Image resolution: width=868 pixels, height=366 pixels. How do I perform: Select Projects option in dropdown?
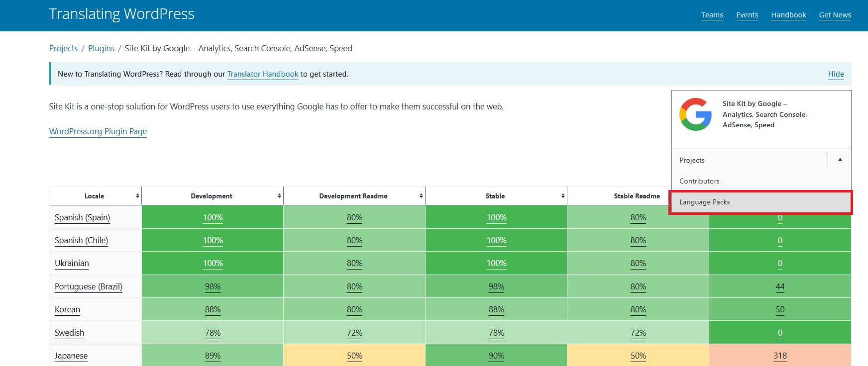[692, 160]
